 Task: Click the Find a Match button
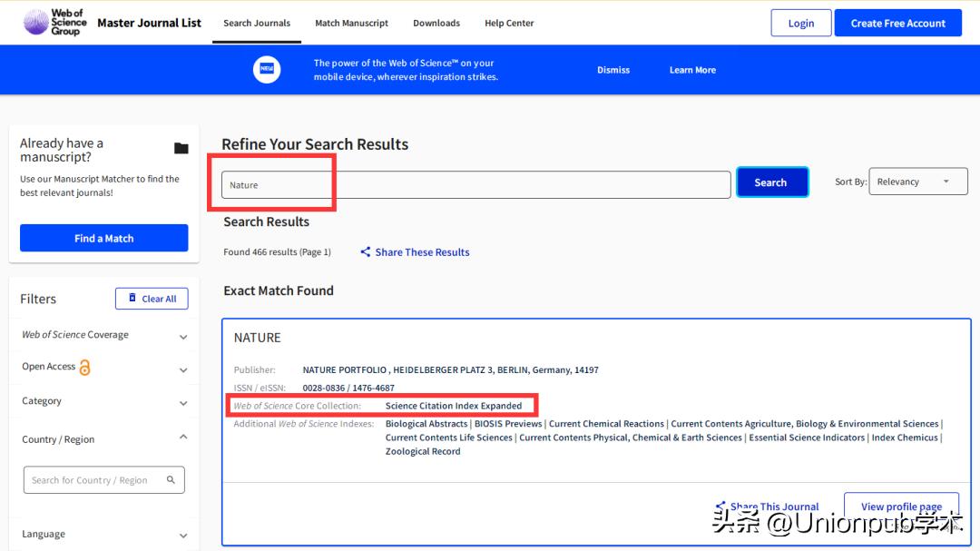(104, 238)
